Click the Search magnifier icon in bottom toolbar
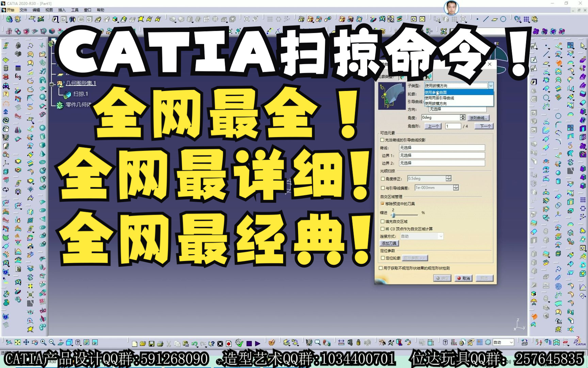This screenshot has height=368, width=588. pos(317,343)
